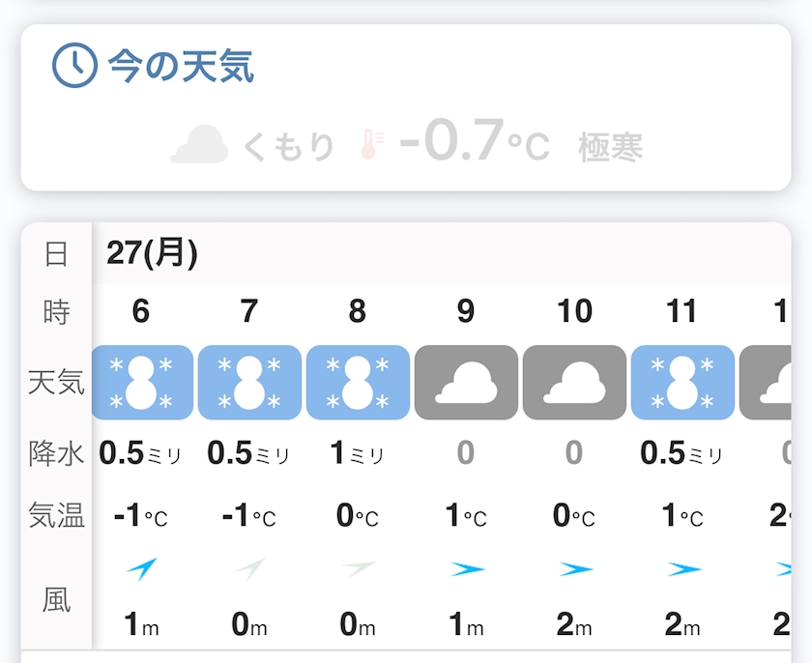
Task: Select the 10 o'clock hour column header
Action: [574, 311]
